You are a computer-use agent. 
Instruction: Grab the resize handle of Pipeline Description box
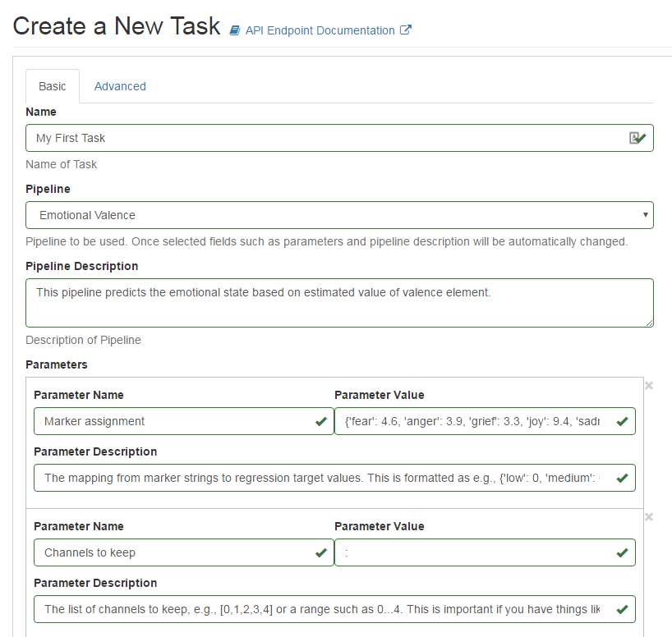click(649, 323)
